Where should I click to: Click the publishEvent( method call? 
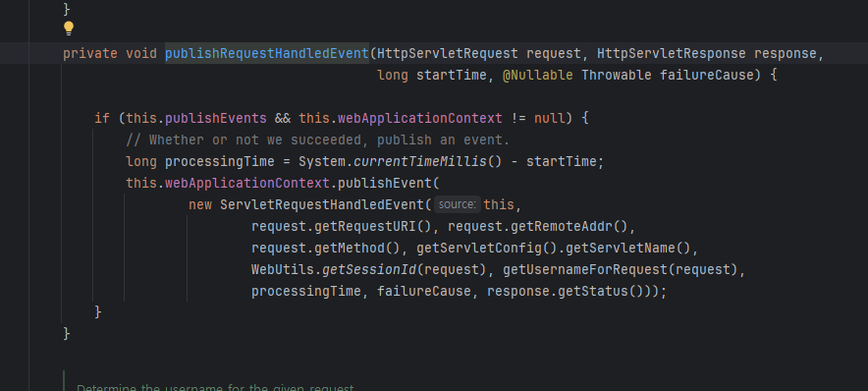pyautogui.click(x=389, y=184)
